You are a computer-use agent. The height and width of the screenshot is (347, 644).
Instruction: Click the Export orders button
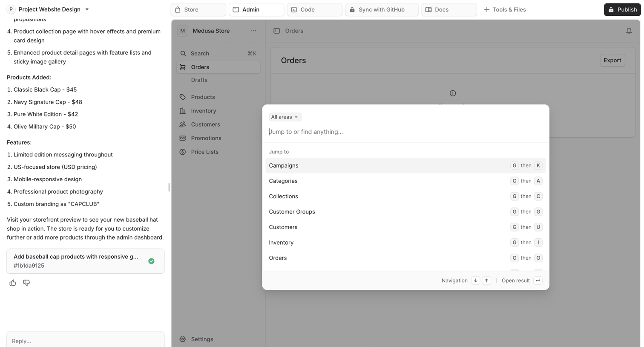(x=612, y=61)
